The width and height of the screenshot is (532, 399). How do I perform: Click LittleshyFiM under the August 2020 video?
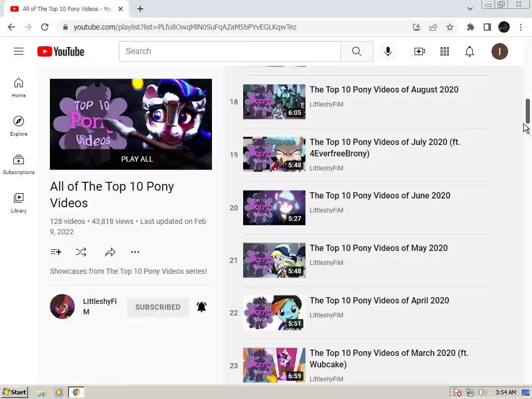click(326, 104)
